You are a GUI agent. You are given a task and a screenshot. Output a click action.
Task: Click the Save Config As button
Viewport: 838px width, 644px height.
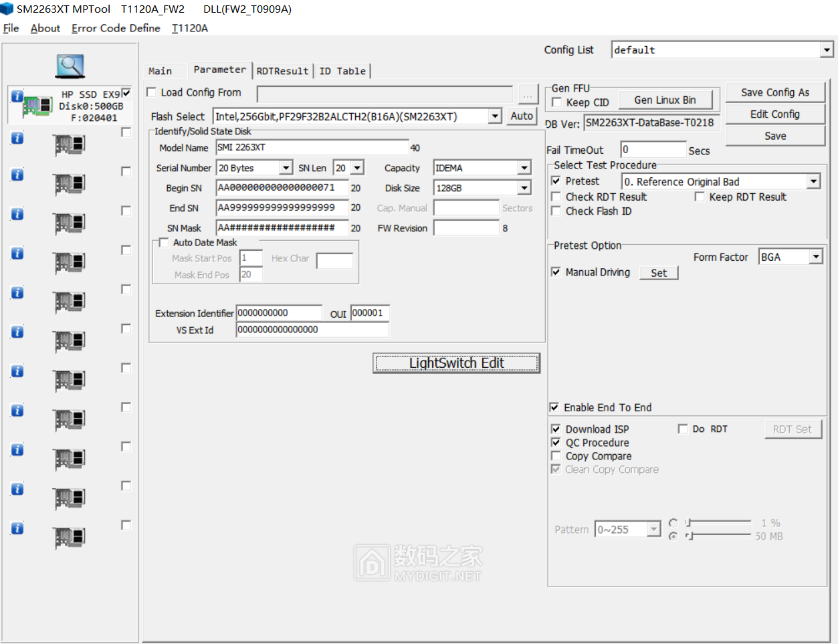click(774, 92)
